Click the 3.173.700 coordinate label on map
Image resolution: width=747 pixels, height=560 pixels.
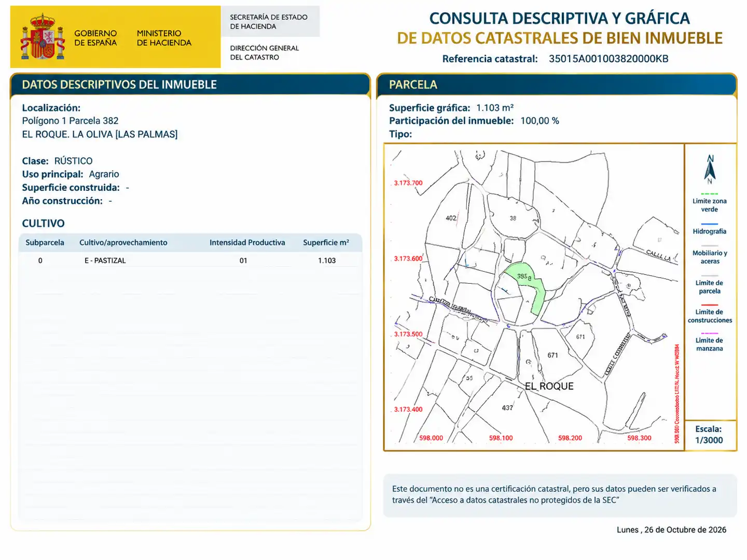pyautogui.click(x=408, y=183)
